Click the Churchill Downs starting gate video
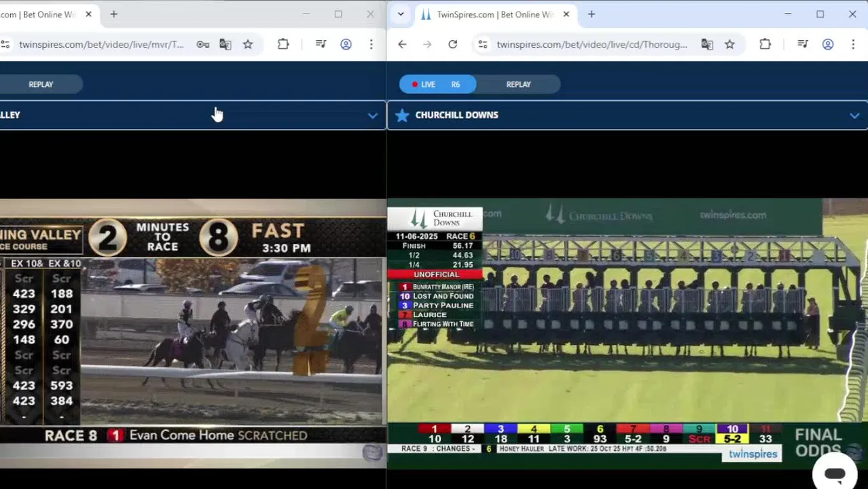This screenshot has width=868, height=489. 628,333
